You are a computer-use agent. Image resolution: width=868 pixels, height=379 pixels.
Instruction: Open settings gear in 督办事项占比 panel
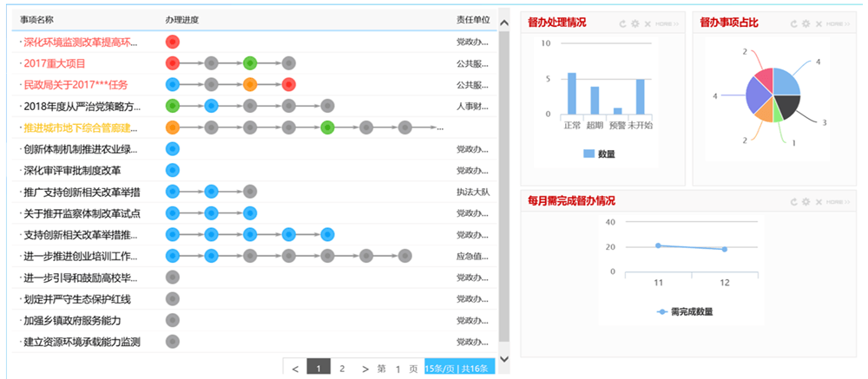pos(807,23)
